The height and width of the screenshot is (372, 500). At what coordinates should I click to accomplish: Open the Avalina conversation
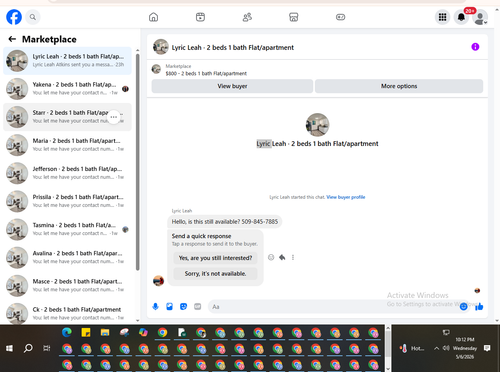(x=67, y=258)
